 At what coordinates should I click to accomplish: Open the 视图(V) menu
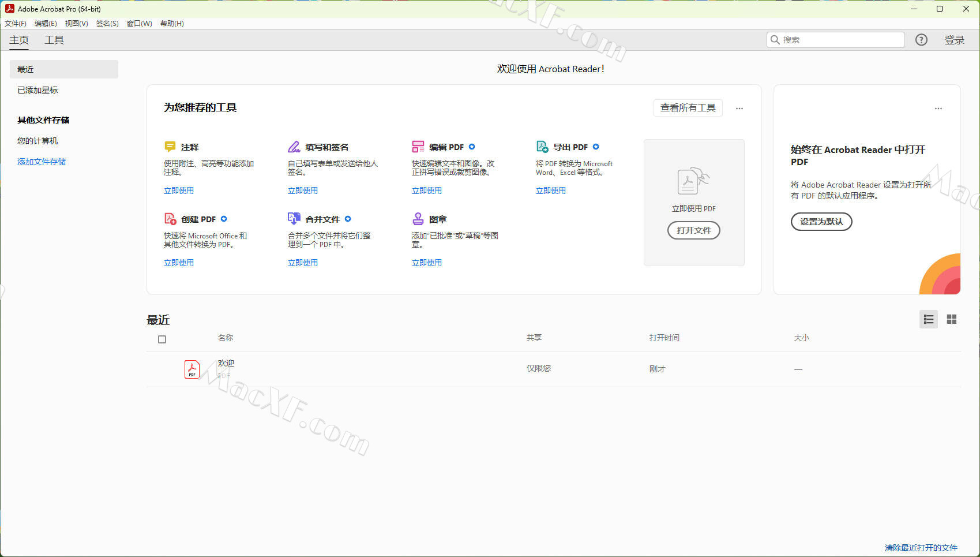pyautogui.click(x=76, y=24)
